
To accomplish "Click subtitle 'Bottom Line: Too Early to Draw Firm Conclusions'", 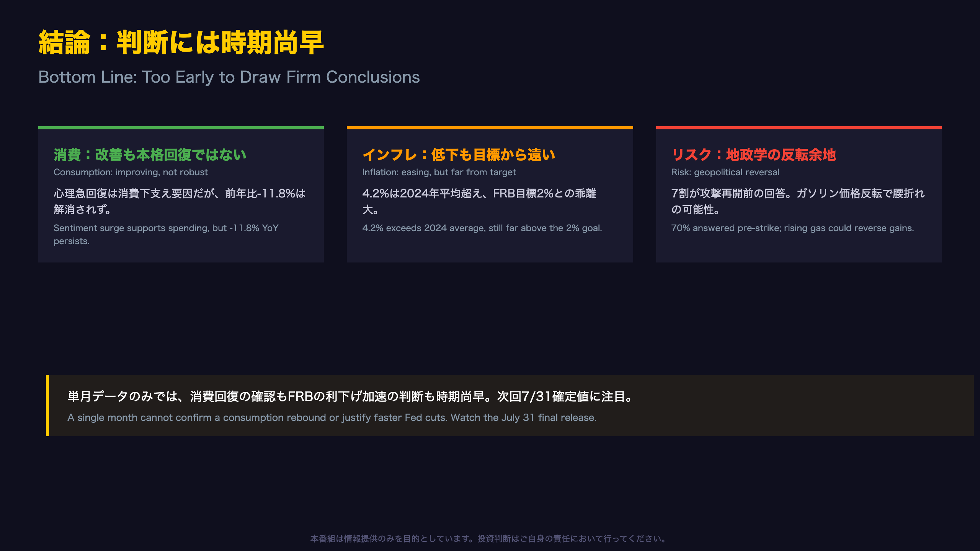I will tap(229, 77).
